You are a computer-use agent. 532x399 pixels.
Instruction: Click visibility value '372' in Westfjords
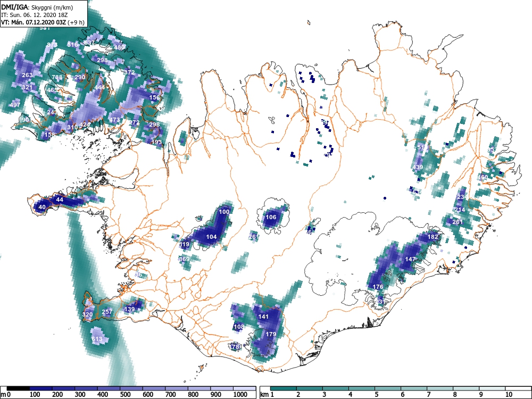coord(129,72)
